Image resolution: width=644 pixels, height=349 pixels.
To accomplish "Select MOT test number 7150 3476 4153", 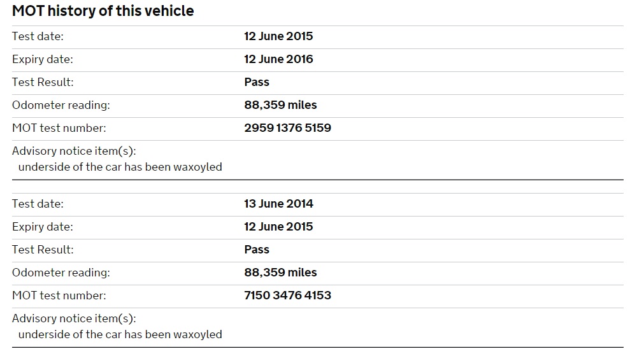I will pyautogui.click(x=287, y=296).
